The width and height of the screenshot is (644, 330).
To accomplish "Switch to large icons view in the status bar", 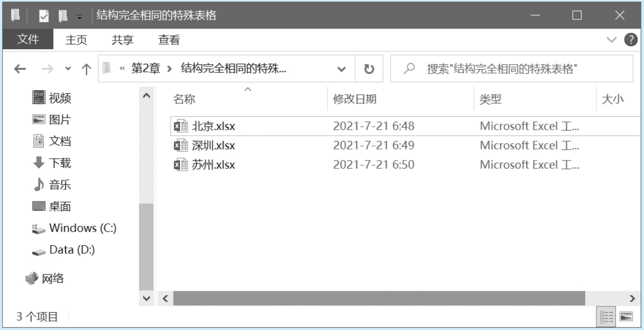I will [626, 316].
